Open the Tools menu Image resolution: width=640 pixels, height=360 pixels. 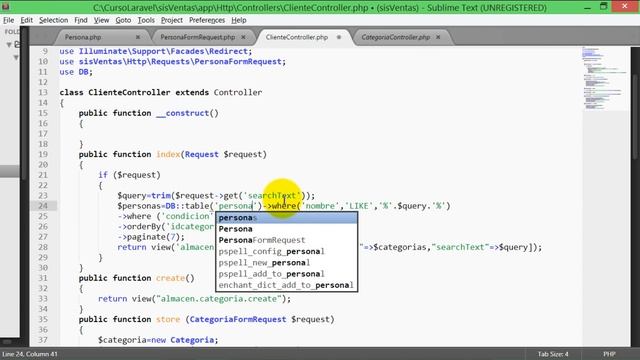point(146,20)
